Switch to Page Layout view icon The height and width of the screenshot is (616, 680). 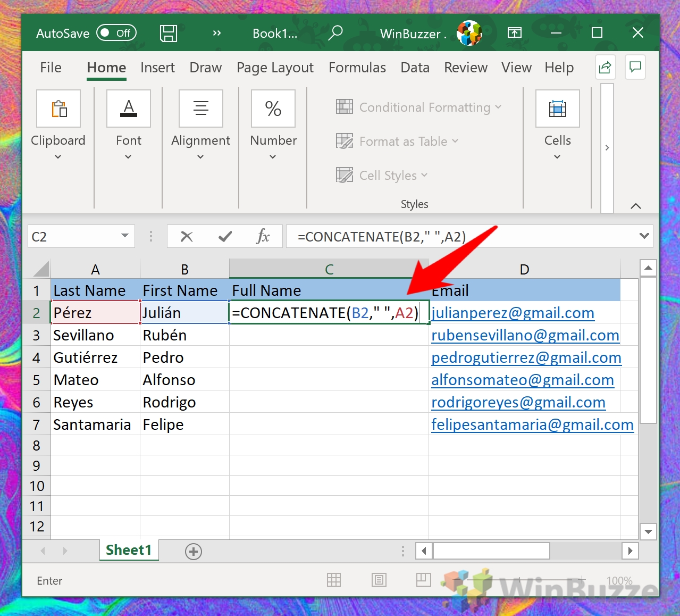(x=379, y=580)
